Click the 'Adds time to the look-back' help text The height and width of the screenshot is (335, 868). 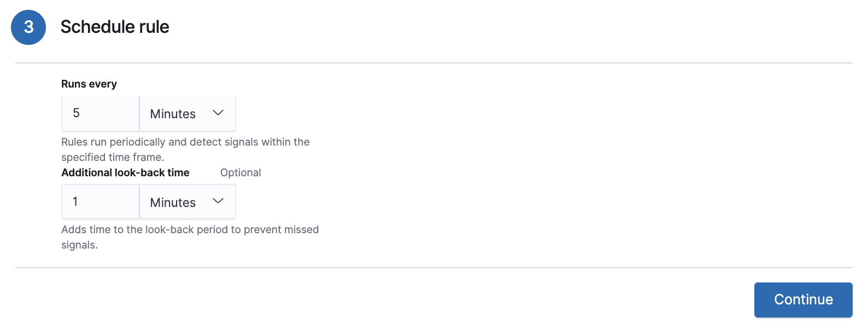coord(190,229)
